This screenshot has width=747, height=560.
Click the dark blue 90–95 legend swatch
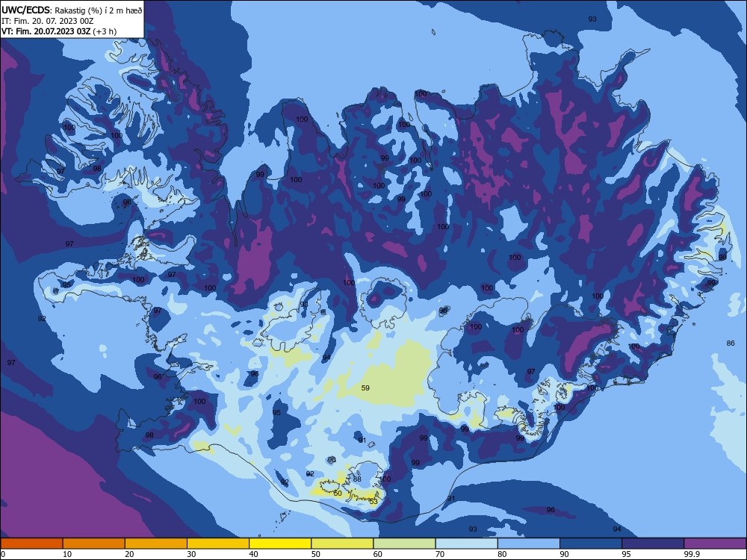(591, 544)
